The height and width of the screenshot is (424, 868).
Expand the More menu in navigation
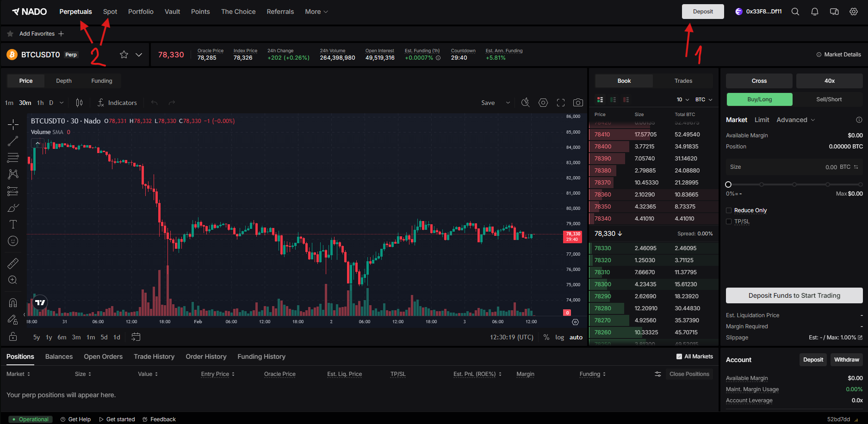(x=316, y=12)
